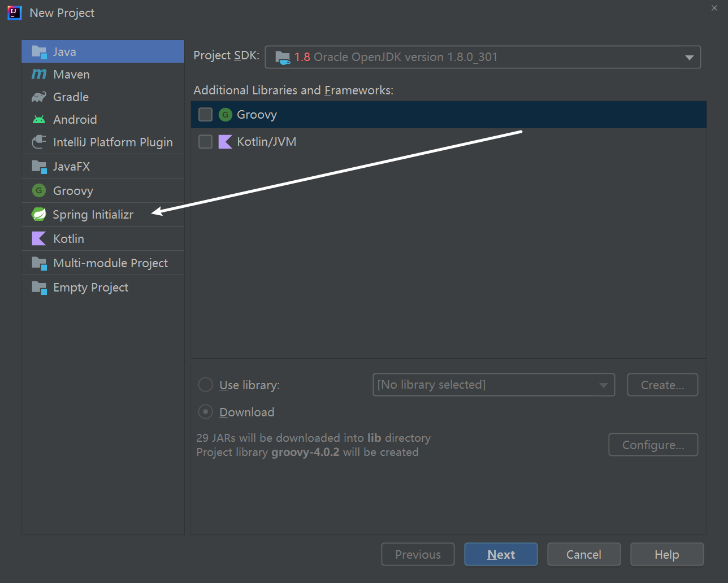The image size is (728, 583).
Task: Select Java project type
Action: point(103,51)
